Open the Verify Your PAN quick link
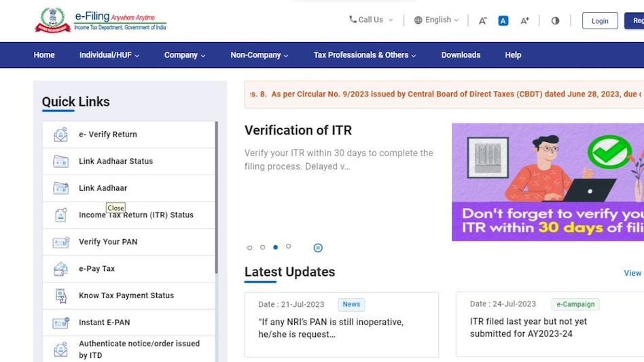The image size is (644, 362). point(128,242)
